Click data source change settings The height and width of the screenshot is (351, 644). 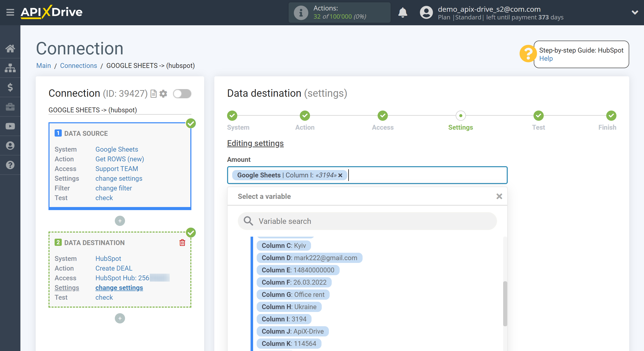click(119, 178)
